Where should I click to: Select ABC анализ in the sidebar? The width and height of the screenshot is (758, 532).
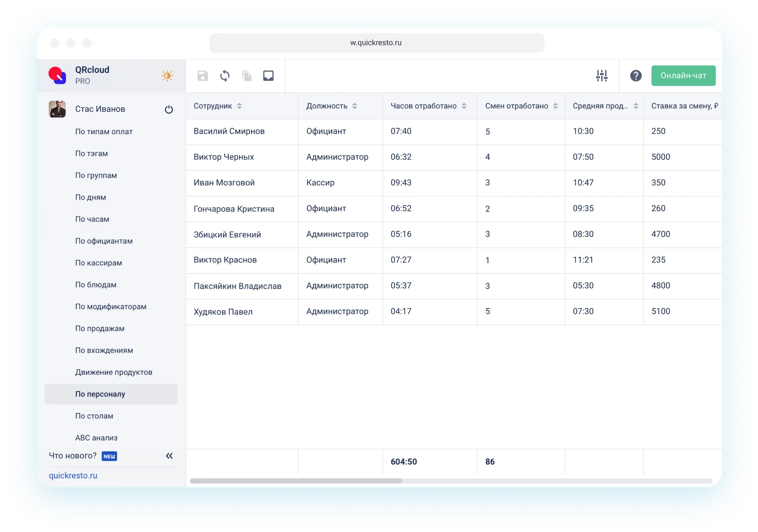tap(96, 438)
